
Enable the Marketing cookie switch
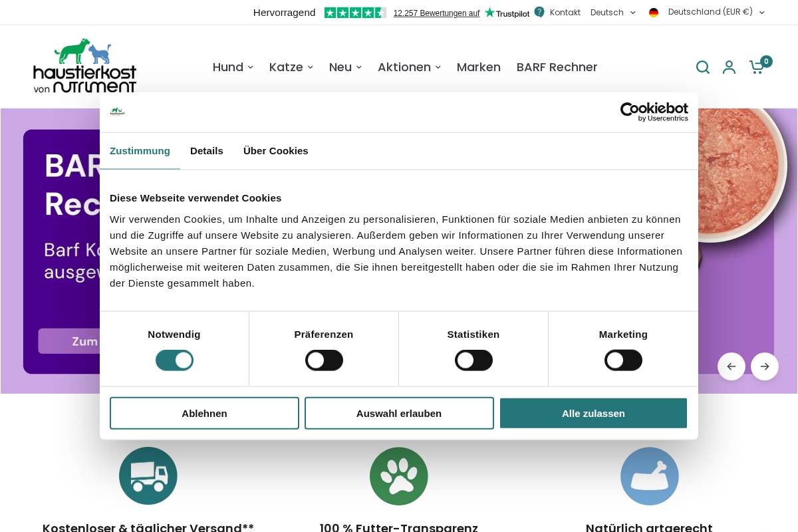click(623, 360)
